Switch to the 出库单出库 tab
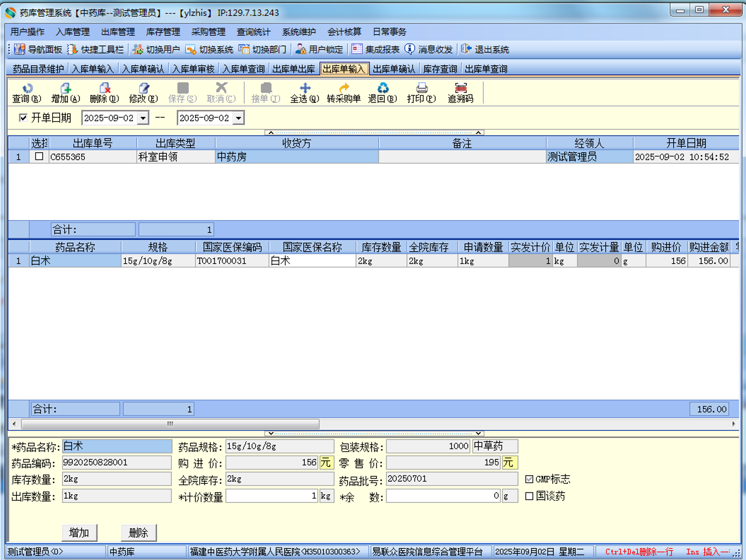The image size is (746, 560). pos(294,69)
